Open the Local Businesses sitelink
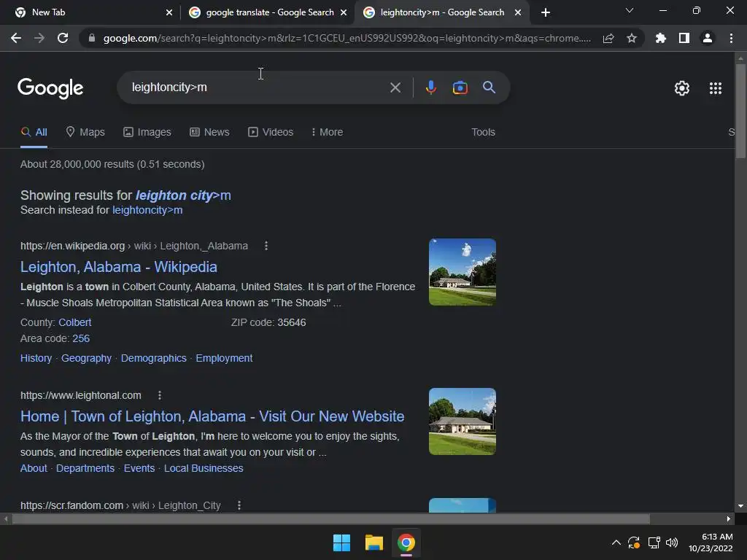 204,468
